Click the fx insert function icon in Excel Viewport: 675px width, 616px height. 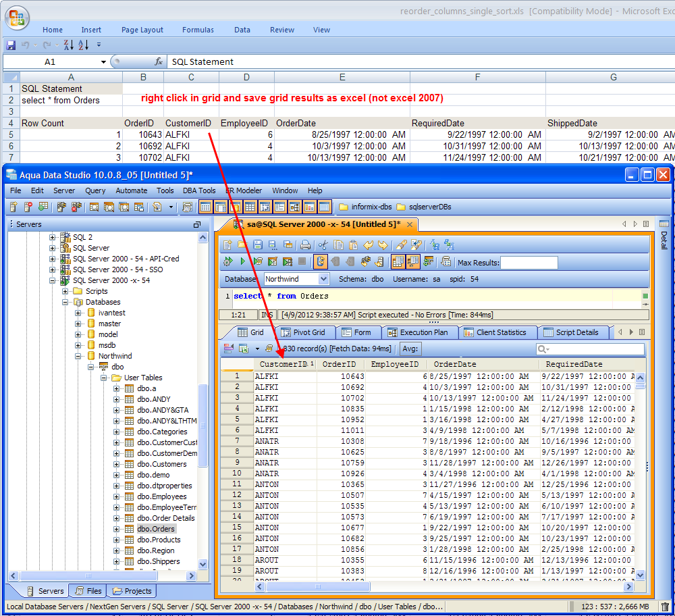(x=159, y=61)
